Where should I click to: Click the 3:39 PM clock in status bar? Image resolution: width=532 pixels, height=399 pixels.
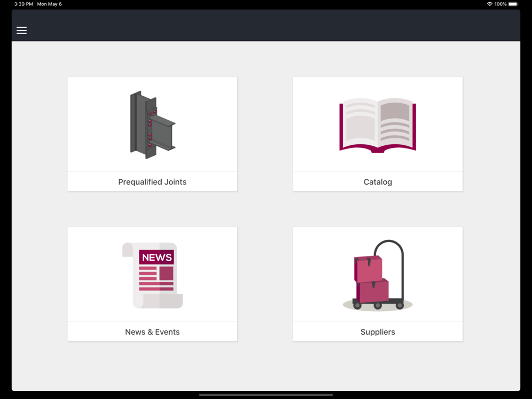click(x=23, y=4)
